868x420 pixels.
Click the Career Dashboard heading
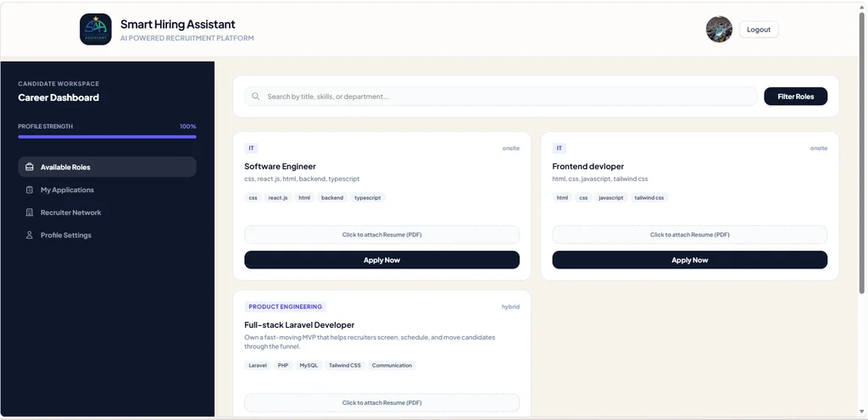tap(58, 97)
